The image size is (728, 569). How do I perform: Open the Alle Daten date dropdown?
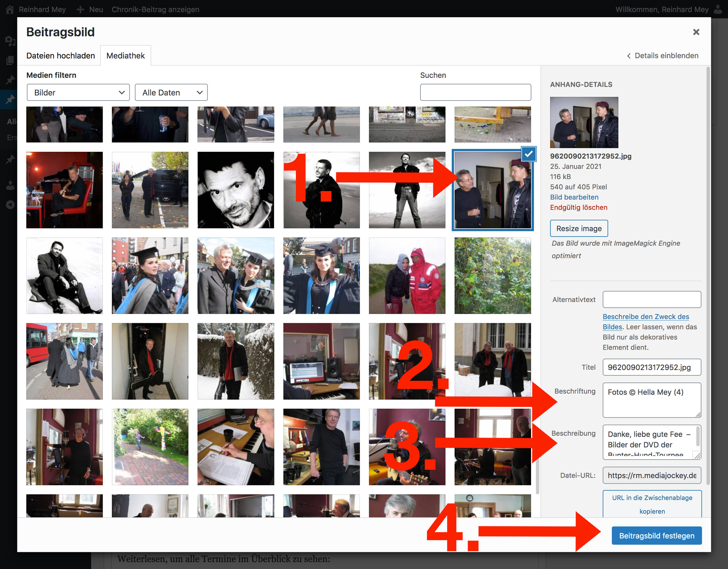pos(171,92)
